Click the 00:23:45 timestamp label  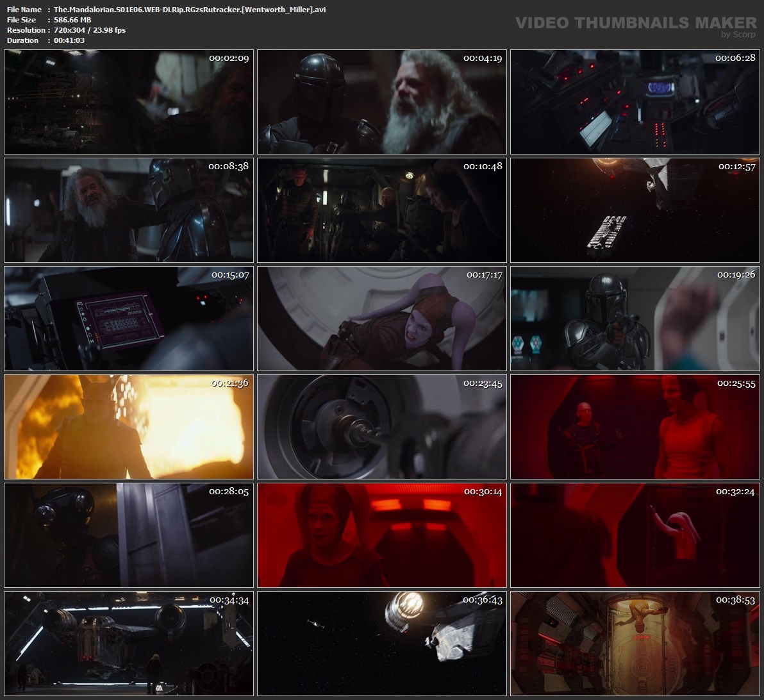(483, 383)
